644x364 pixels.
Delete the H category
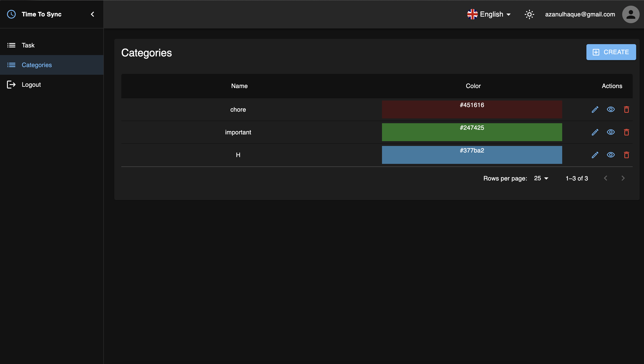click(x=626, y=155)
